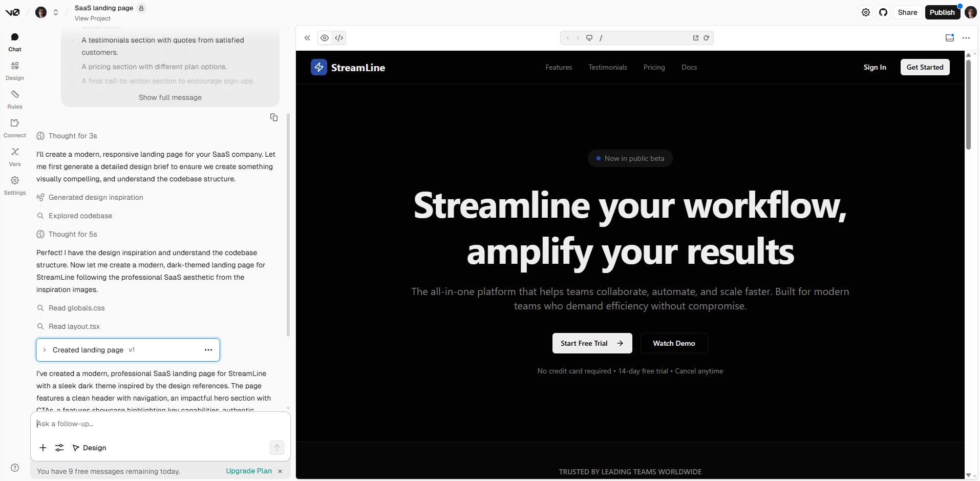Screen dimensions: 980x481
Task: Click the Publish button
Action: (942, 12)
